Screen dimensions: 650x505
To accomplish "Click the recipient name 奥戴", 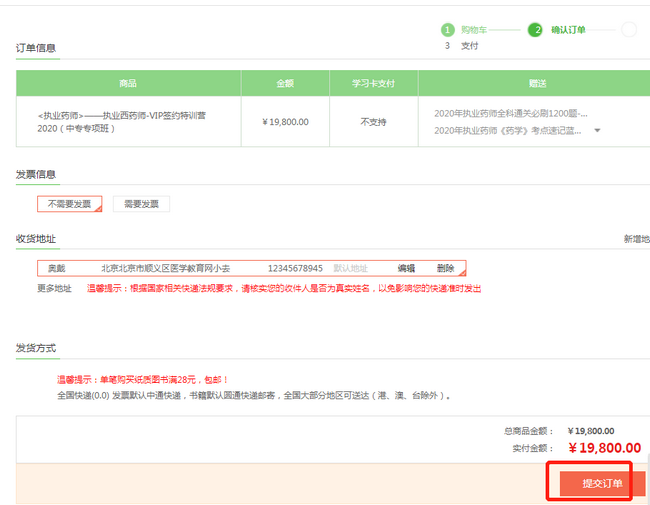I will pyautogui.click(x=56, y=268).
